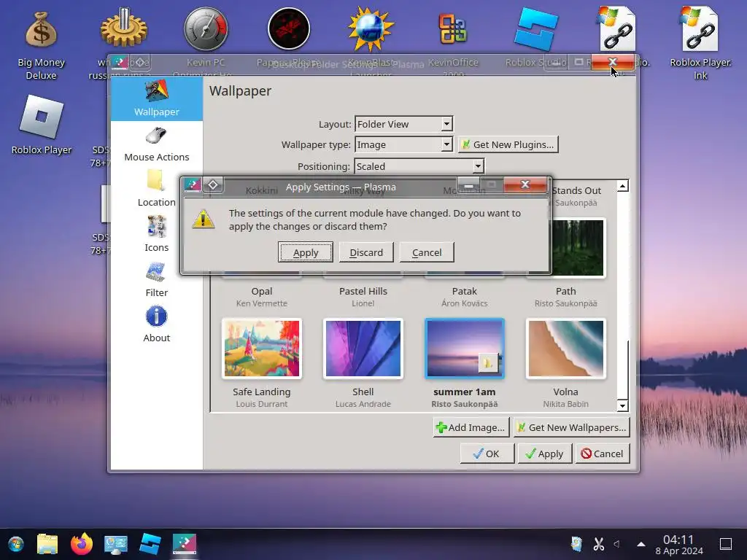Select the Shell wallpaper thumbnail

(x=363, y=349)
